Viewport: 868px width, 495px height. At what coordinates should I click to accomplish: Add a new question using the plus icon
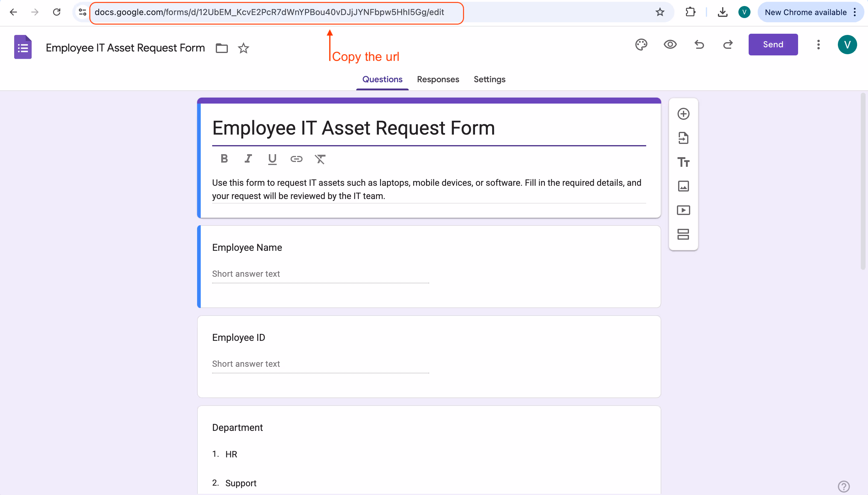pos(684,114)
